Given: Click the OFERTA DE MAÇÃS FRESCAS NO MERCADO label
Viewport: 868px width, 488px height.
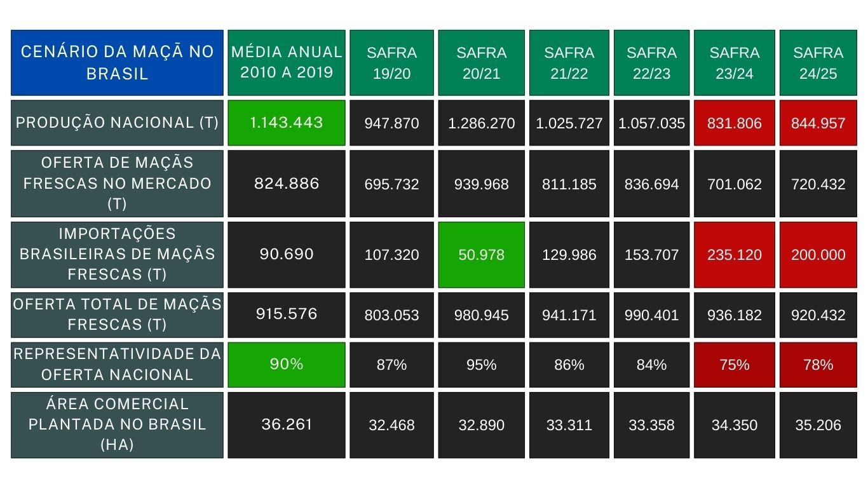Looking at the screenshot, I should (x=117, y=184).
